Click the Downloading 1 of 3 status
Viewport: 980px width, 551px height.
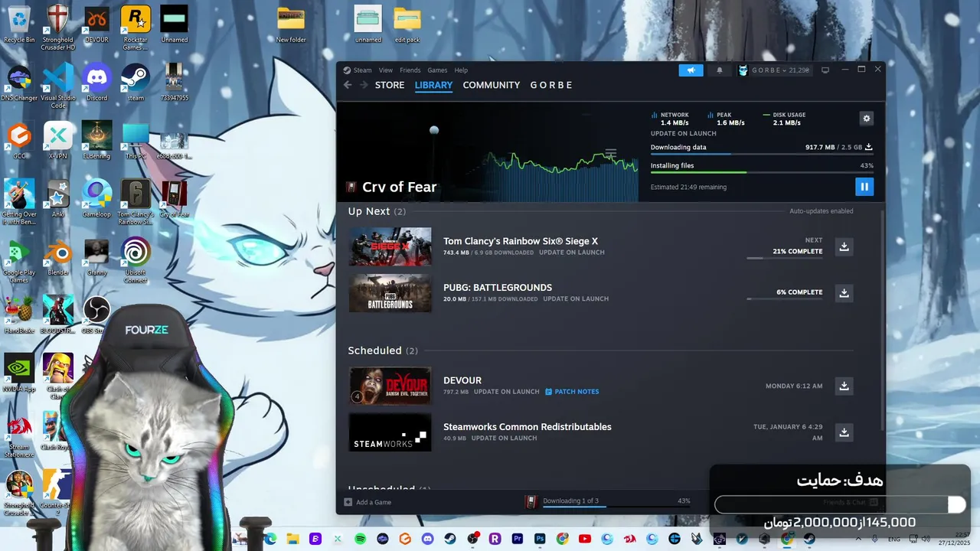click(x=570, y=501)
